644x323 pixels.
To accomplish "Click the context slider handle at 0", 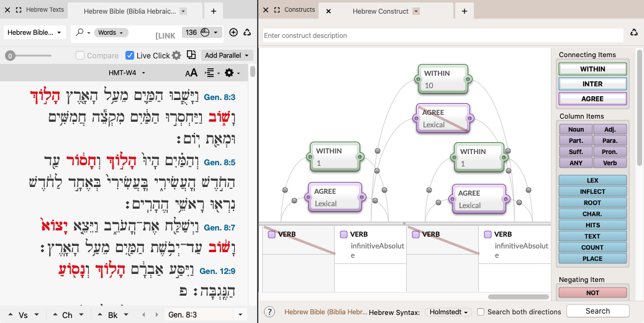I will tap(10, 56).
